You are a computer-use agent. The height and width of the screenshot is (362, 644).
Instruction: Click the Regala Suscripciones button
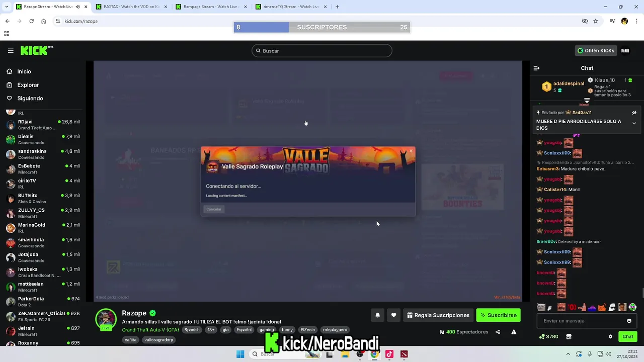point(438,315)
